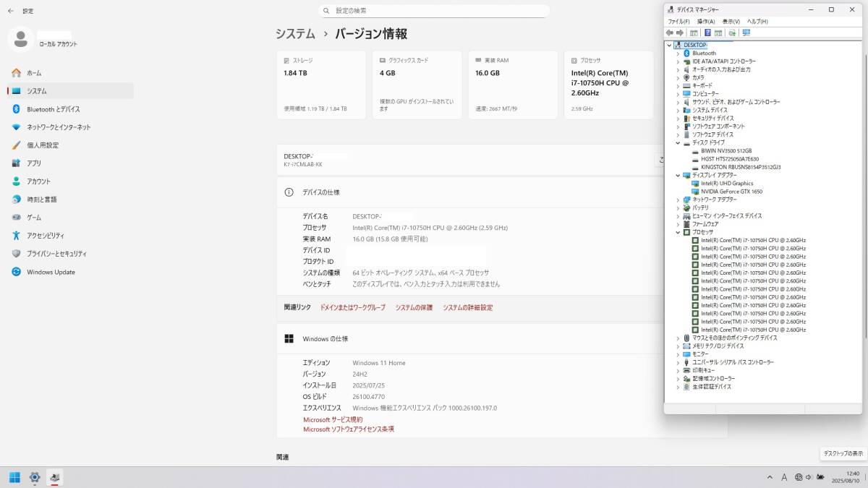This screenshot has width=868, height=488.
Task: Click the Forward arrow in Device Manager toolbar
Action: [680, 33]
